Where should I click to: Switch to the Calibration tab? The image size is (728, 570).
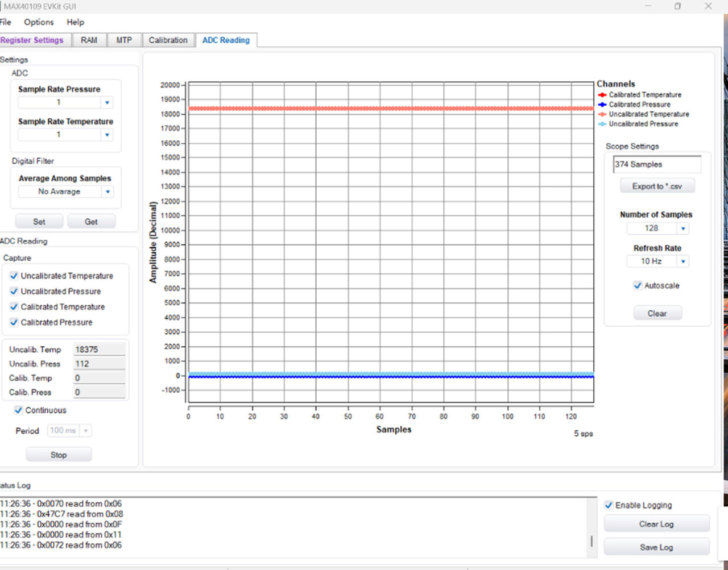(x=168, y=40)
